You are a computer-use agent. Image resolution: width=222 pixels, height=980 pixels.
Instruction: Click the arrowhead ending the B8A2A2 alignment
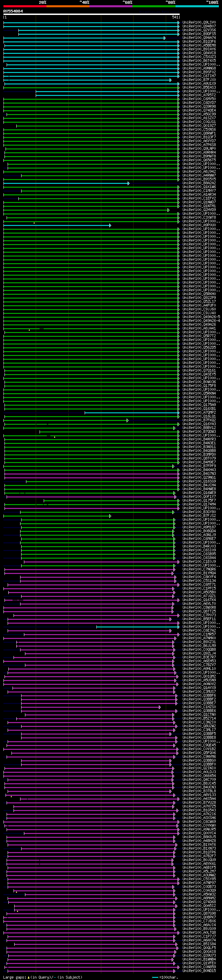click(x=128, y=183)
